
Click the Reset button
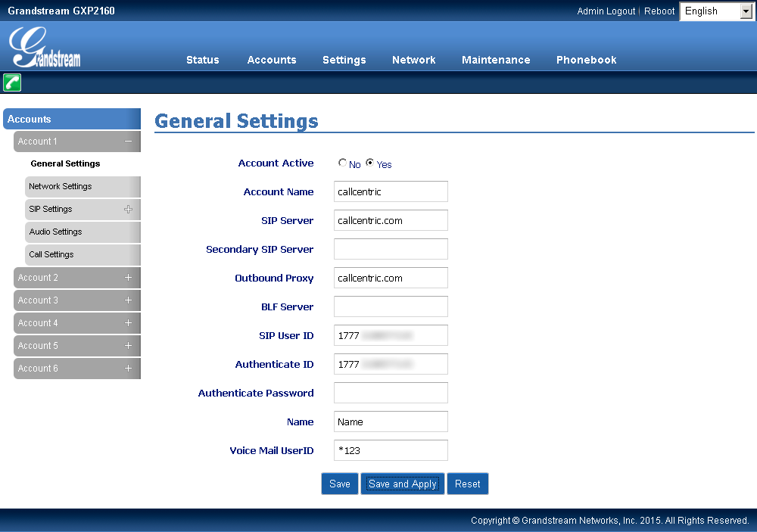[x=467, y=484]
